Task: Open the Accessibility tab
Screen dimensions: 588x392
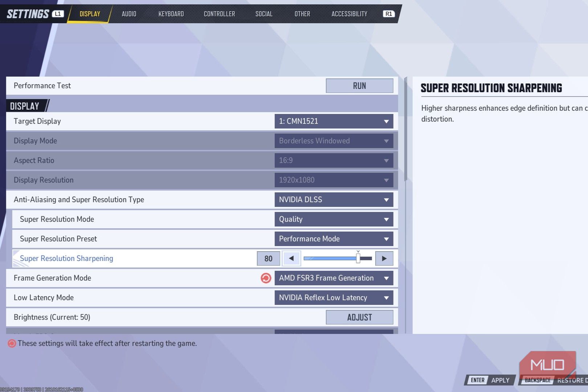Action: [349, 14]
